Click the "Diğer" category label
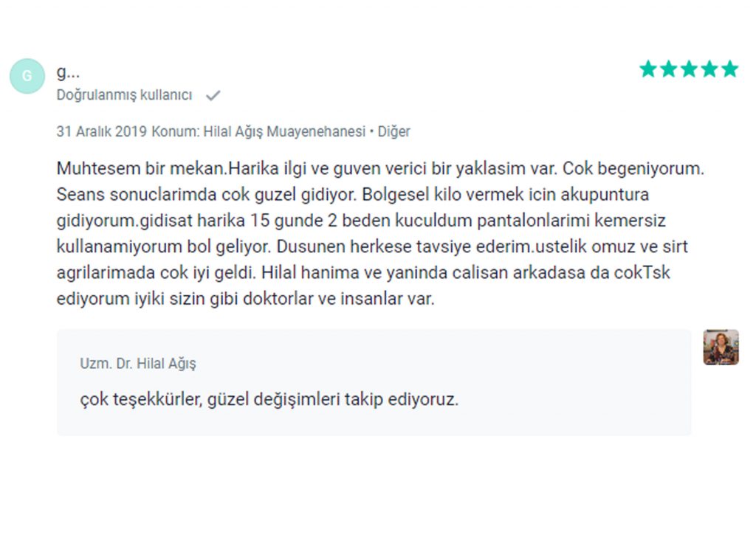The image size is (756, 543). 394,131
